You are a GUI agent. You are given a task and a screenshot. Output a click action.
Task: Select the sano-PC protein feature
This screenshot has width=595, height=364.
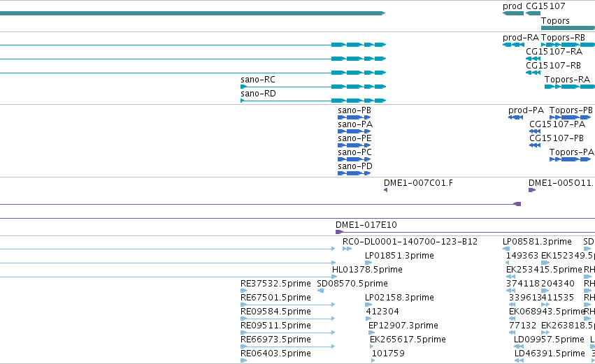354,159
